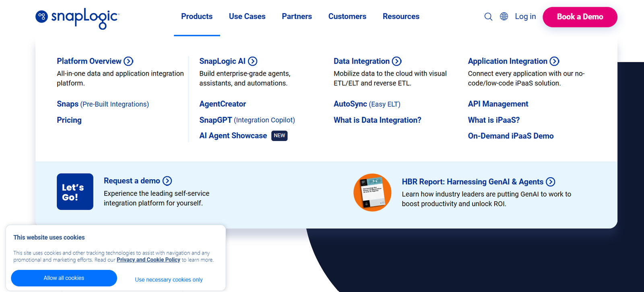The width and height of the screenshot is (644, 292).
Task: Choose Use necessary cookies only
Action: coord(169,280)
